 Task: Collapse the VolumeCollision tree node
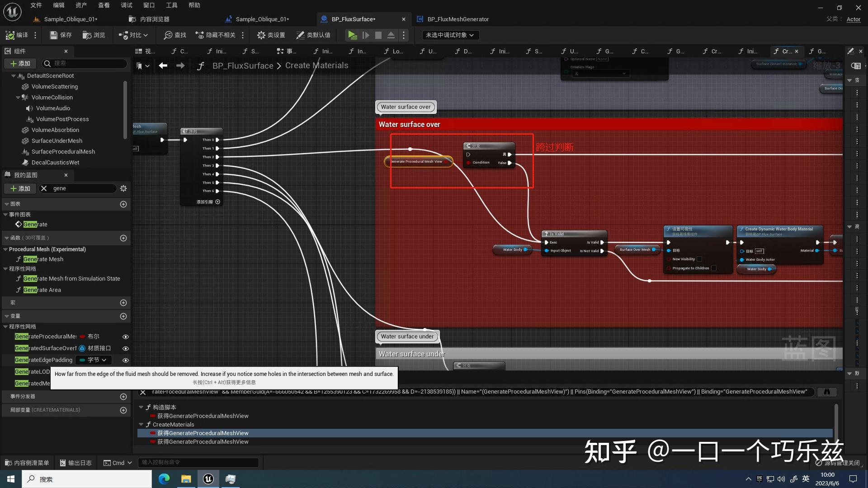[x=18, y=98]
